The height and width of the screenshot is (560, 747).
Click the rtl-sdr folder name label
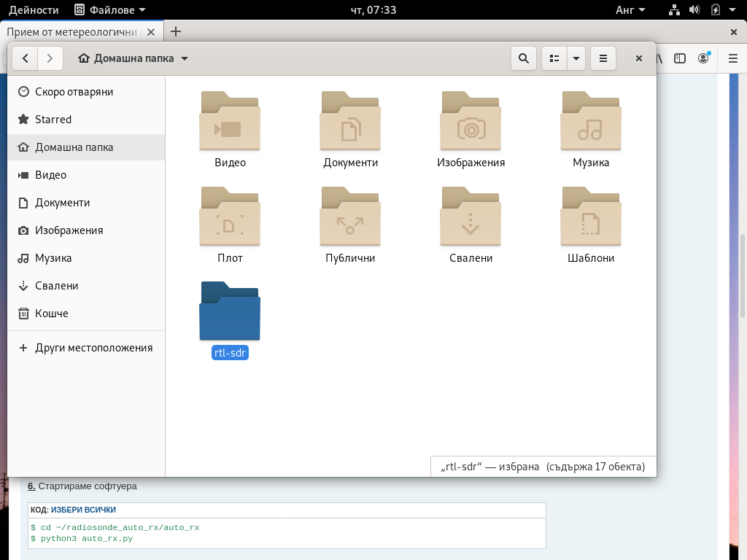(230, 353)
